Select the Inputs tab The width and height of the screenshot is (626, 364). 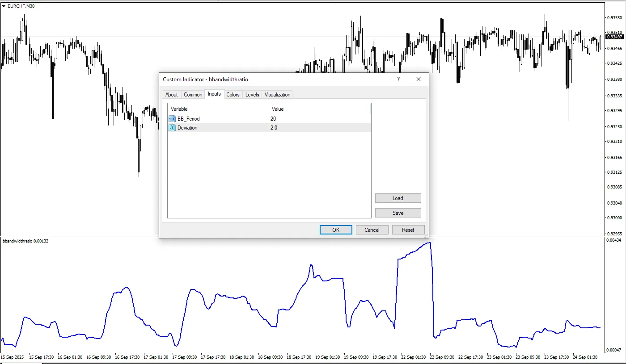click(214, 94)
